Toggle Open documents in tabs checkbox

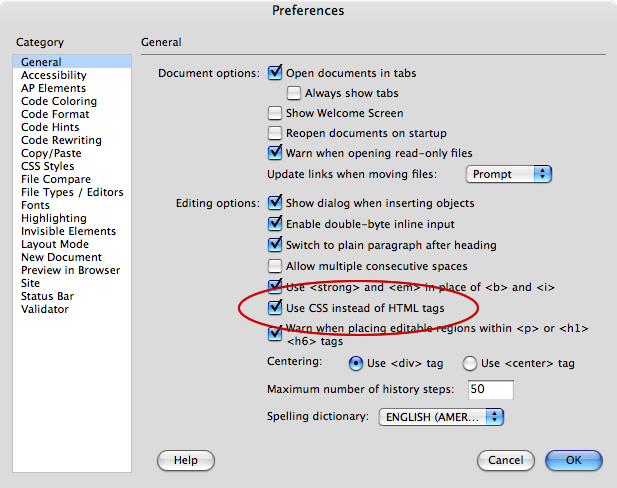[x=276, y=73]
